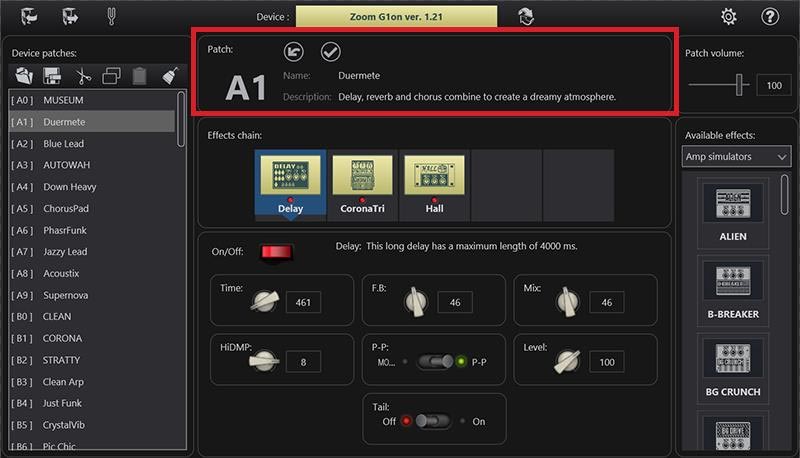Click the save patches disk icon

click(54, 75)
